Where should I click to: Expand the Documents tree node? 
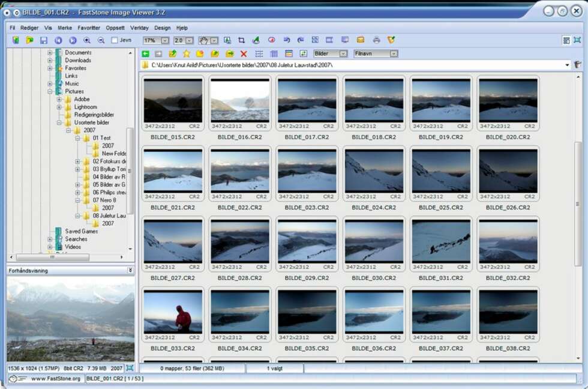tap(50, 53)
